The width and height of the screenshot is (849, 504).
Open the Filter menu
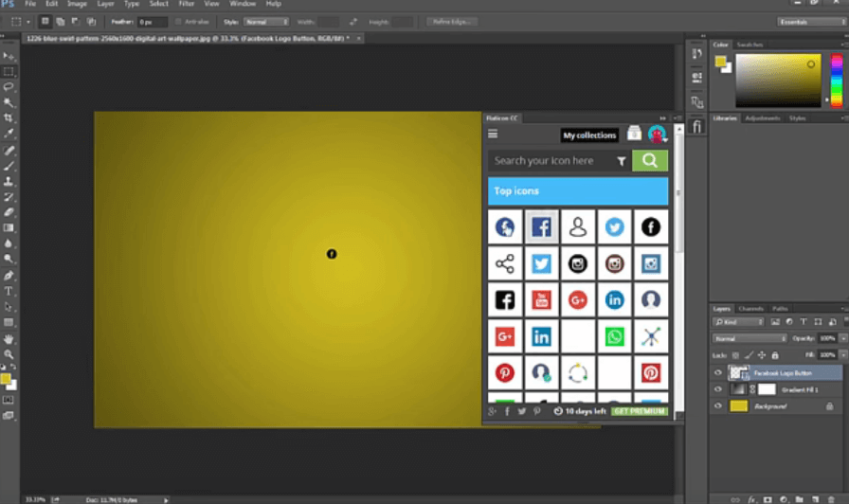click(187, 4)
